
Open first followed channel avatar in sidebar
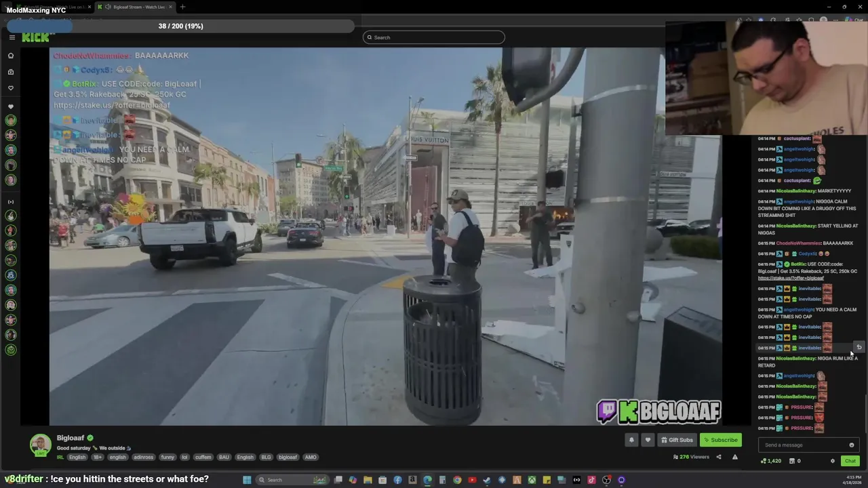[10, 120]
